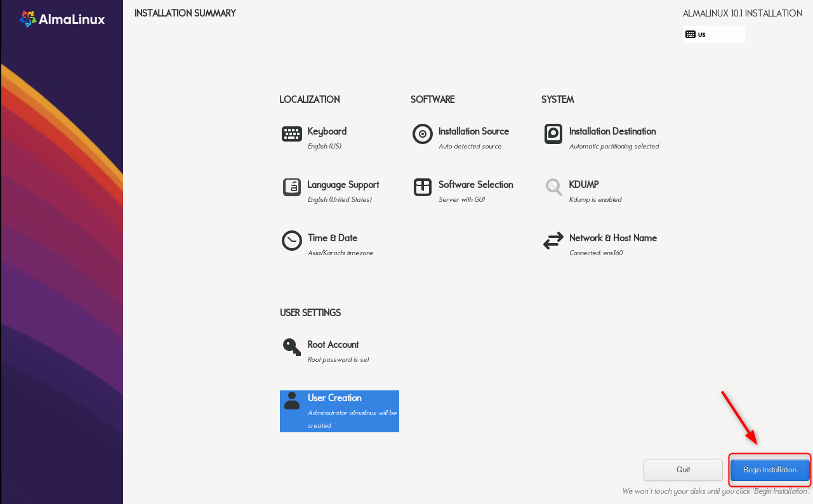Click the Network & Host Name arrows icon
The image size is (813, 504).
(553, 241)
